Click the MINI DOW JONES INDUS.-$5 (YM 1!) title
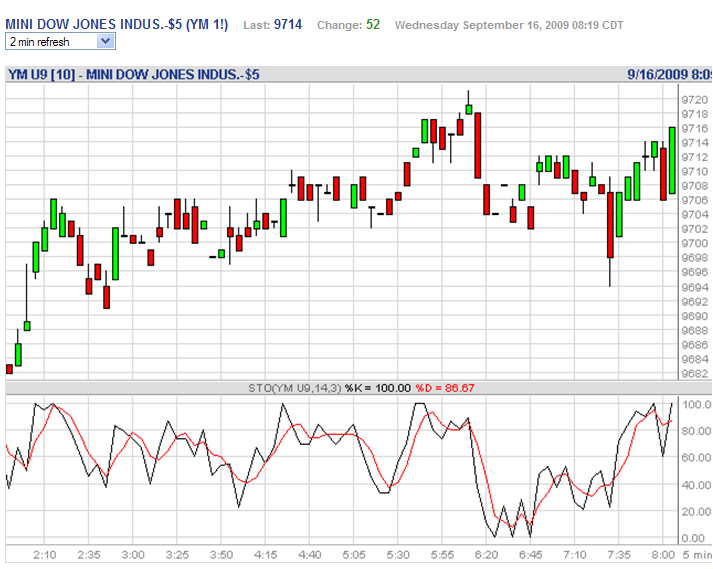Viewport: 713px width, 569px height. pos(116,25)
